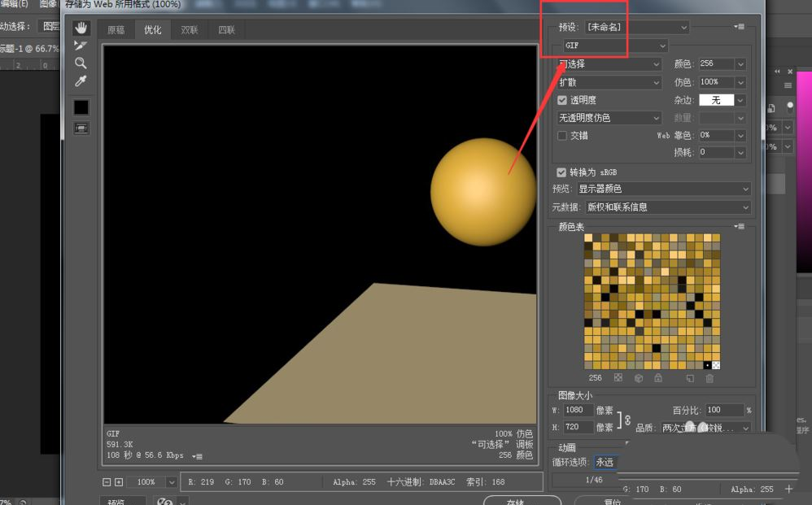The height and width of the screenshot is (505, 812).
Task: Uncheck the 转换为 sRGB checkbox
Action: point(561,172)
